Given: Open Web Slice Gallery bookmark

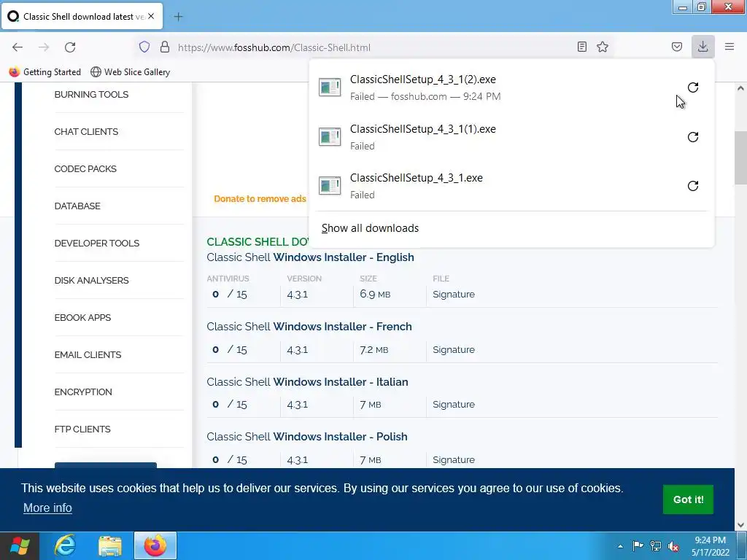Looking at the screenshot, I should (130, 72).
